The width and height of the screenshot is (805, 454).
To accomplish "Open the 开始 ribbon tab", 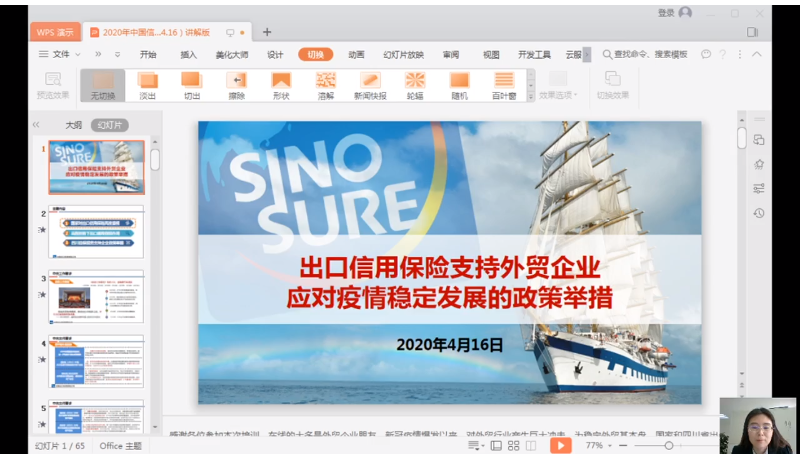I will (x=148, y=54).
